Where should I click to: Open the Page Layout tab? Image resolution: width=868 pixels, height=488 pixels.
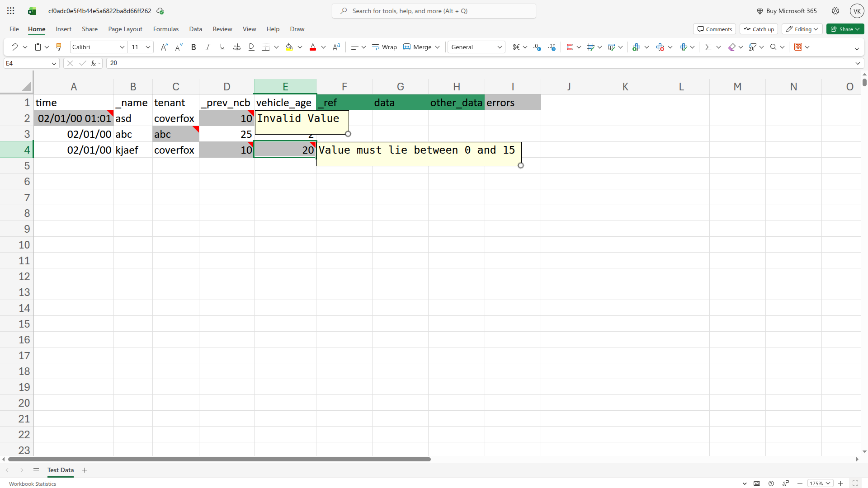(x=125, y=29)
